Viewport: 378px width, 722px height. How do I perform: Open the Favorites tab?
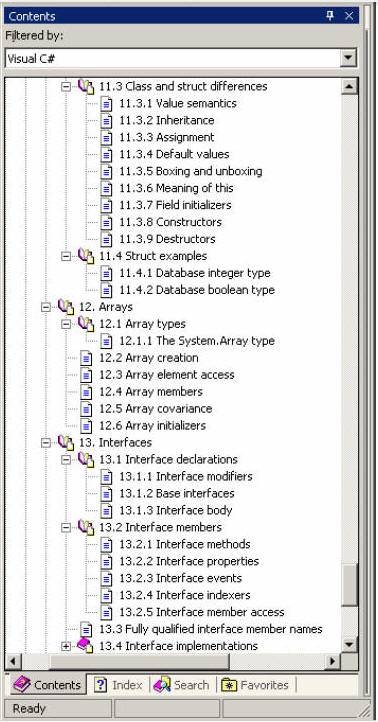pyautogui.click(x=256, y=685)
